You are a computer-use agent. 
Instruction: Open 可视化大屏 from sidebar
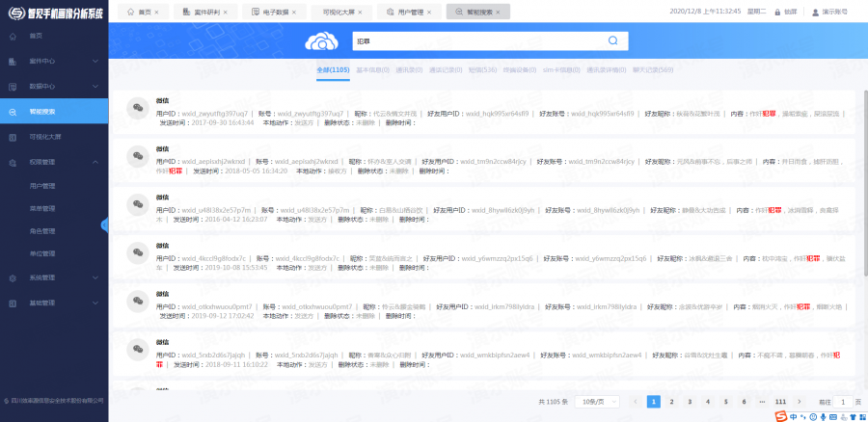point(54,137)
